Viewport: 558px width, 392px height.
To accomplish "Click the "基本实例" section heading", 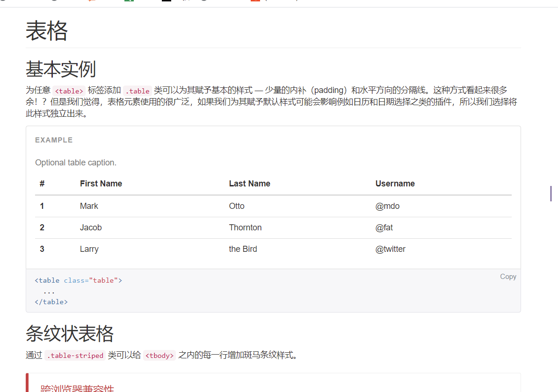I will pyautogui.click(x=61, y=69).
